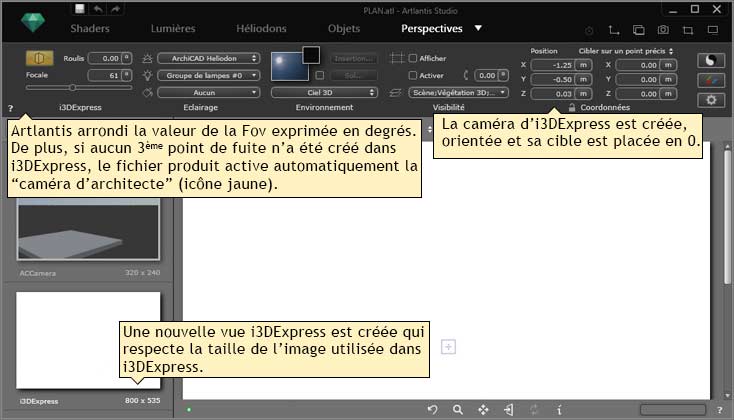This screenshot has width=734, height=420.
Task: Switch to the Lumières tab
Action: pyautogui.click(x=173, y=29)
